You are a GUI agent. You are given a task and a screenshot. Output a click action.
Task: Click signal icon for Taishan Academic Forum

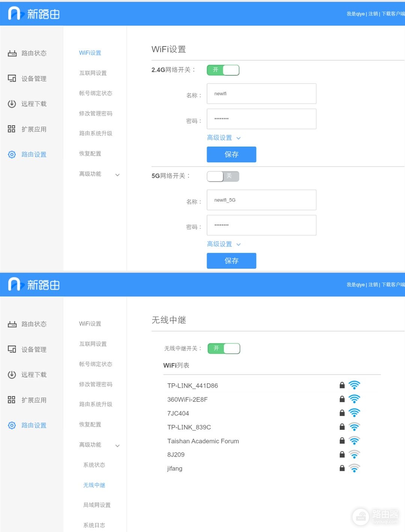(354, 440)
